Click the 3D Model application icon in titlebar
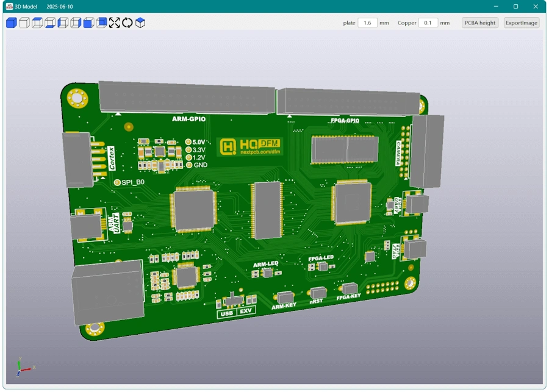549x392 pixels. pyautogui.click(x=8, y=6)
